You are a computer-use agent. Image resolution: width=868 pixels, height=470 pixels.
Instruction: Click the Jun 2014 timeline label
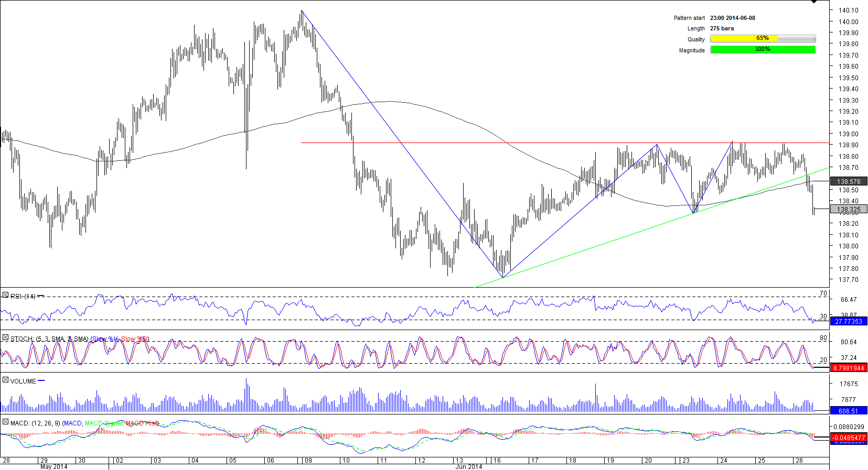pos(468,467)
